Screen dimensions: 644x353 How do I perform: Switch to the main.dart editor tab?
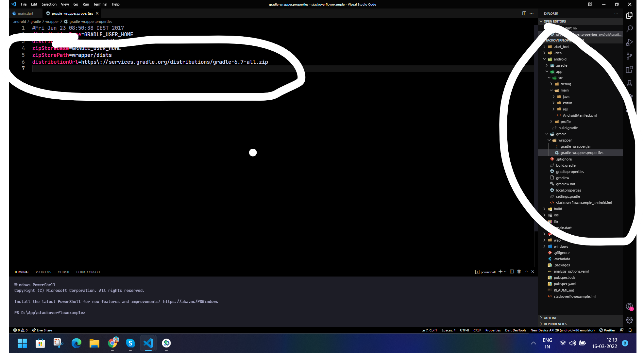(x=25, y=13)
